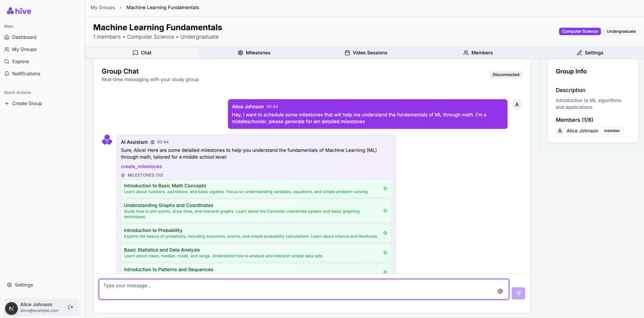Open the Members tab

point(478,53)
